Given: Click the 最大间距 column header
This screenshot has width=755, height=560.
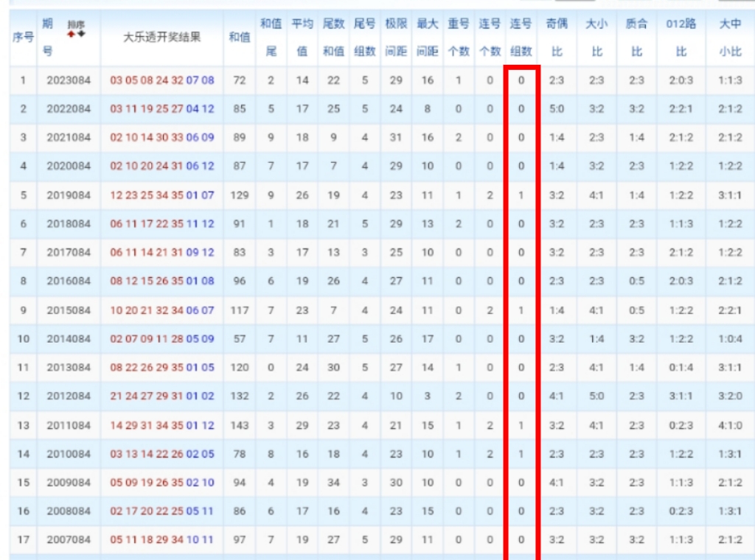Looking at the screenshot, I should tap(427, 37).
